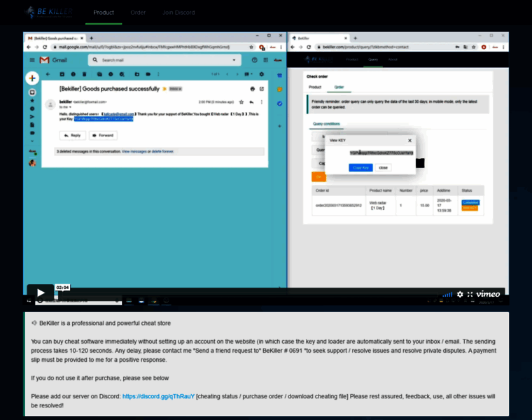Open the Vimeo video settings gear
The width and height of the screenshot is (532, 420).
pos(460,295)
